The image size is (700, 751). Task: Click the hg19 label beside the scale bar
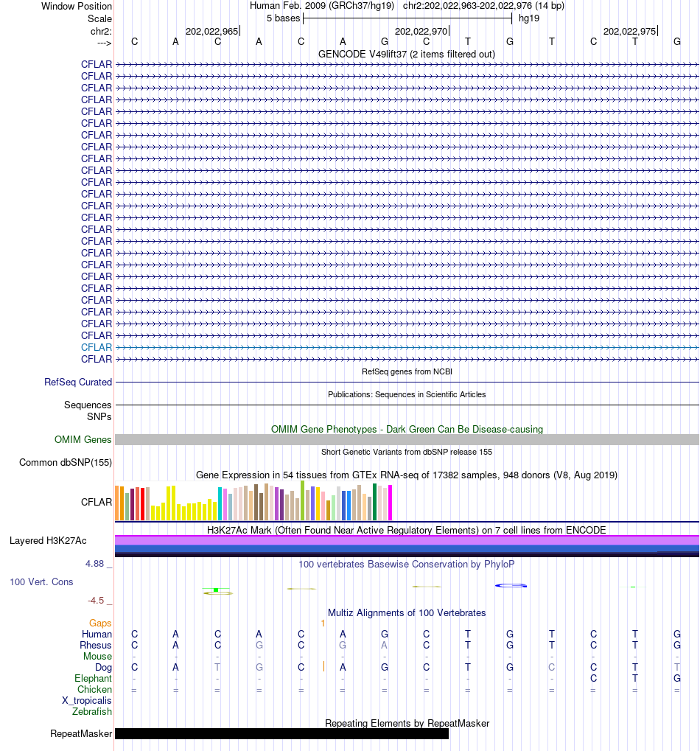click(x=528, y=18)
